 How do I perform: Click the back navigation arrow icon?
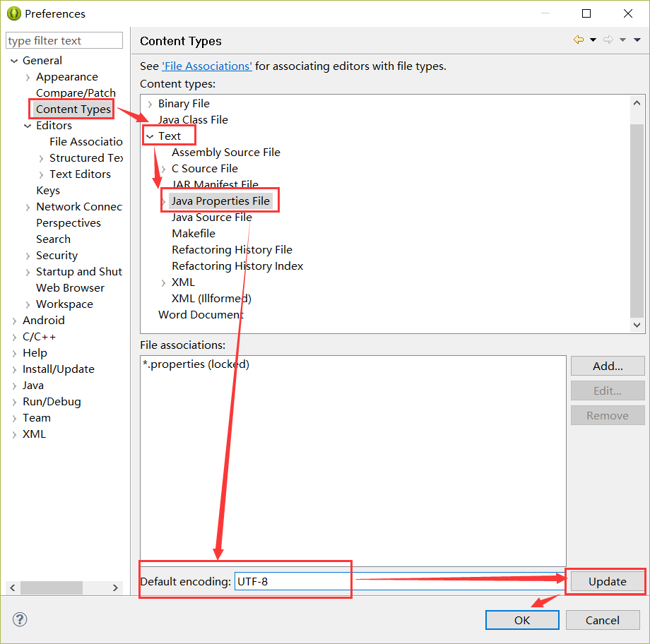tap(579, 40)
